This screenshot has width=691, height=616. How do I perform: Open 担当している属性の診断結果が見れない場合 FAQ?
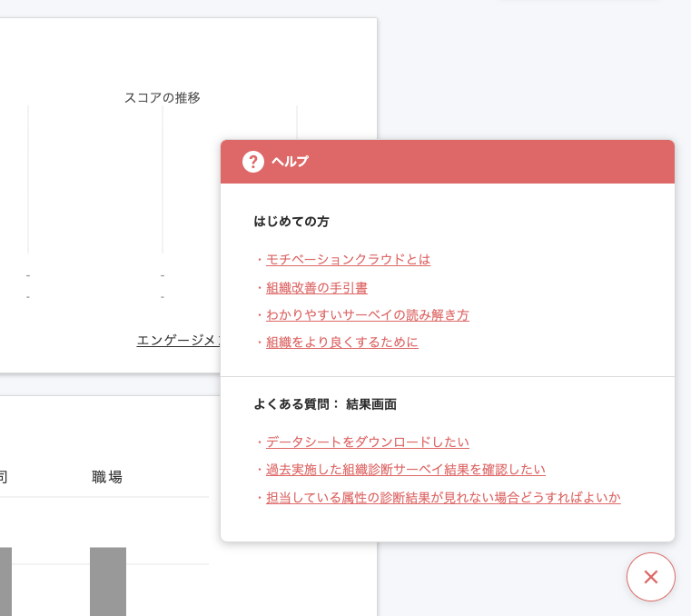pos(443,498)
